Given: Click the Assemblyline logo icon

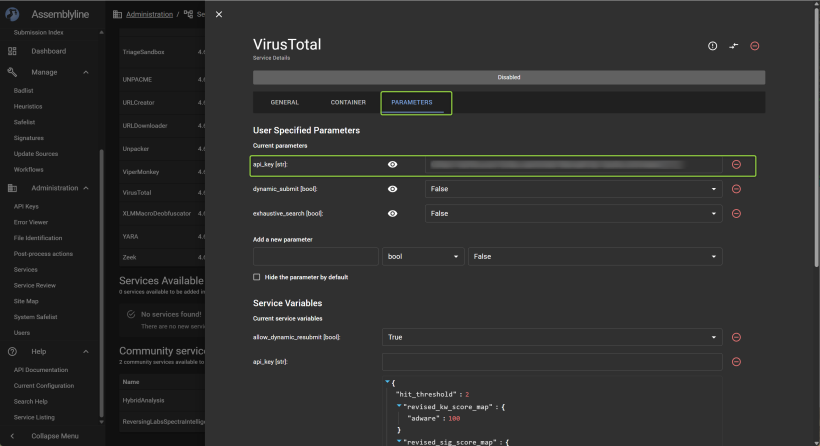Looking at the screenshot, I should [14, 15].
